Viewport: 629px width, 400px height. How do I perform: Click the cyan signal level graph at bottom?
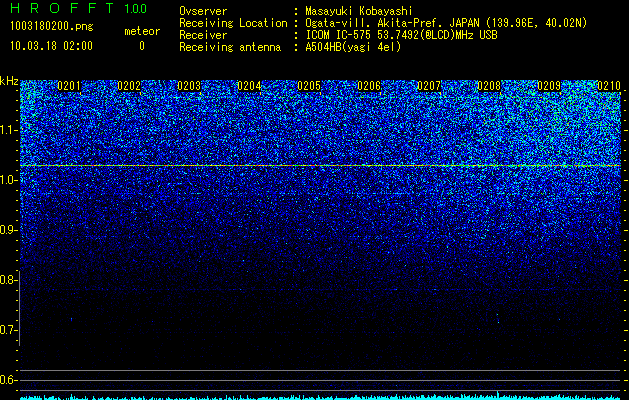click(320, 397)
